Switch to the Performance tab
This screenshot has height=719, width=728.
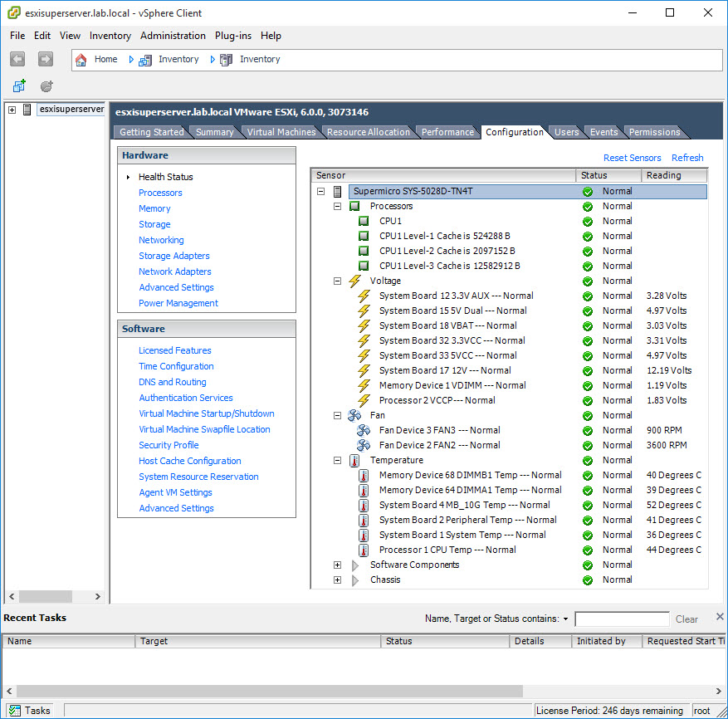click(447, 132)
